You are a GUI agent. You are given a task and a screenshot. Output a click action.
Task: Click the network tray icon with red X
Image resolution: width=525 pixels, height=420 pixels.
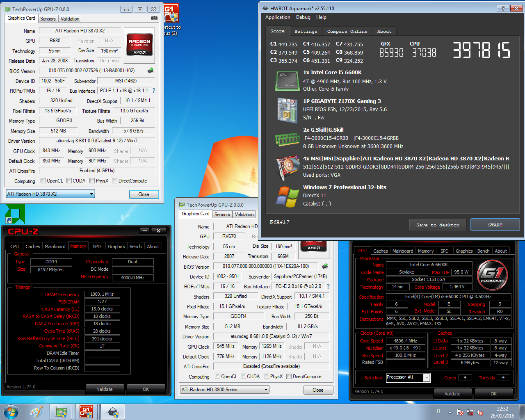(470, 412)
